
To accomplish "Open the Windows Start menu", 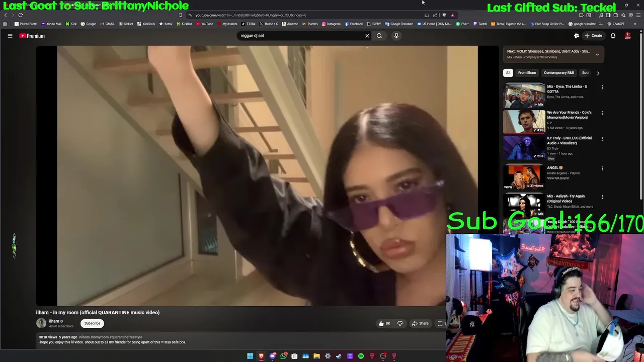I will point(250,356).
